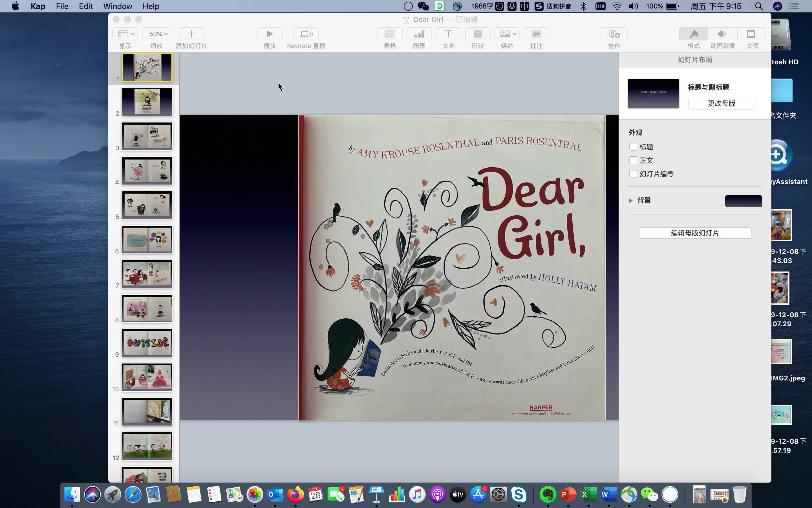Open the media (媒体) dropdown
The image size is (812, 508).
507,34
